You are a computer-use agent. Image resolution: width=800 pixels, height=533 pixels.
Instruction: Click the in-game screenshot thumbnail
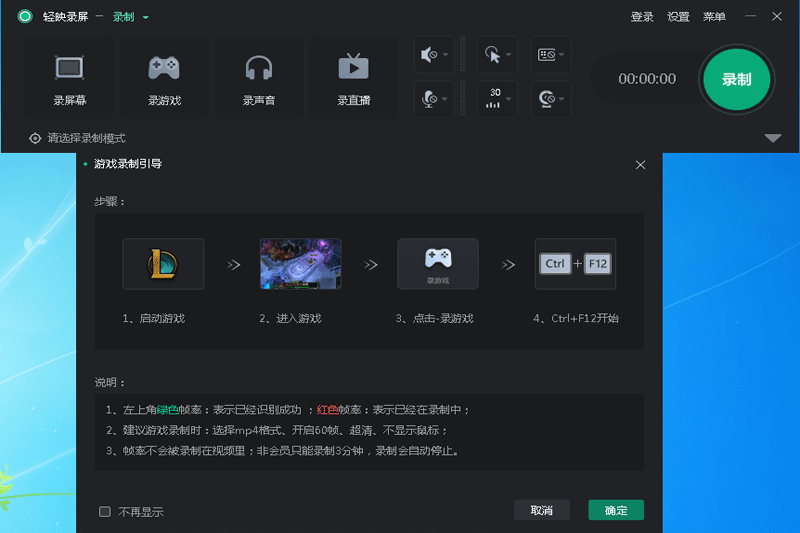click(301, 264)
